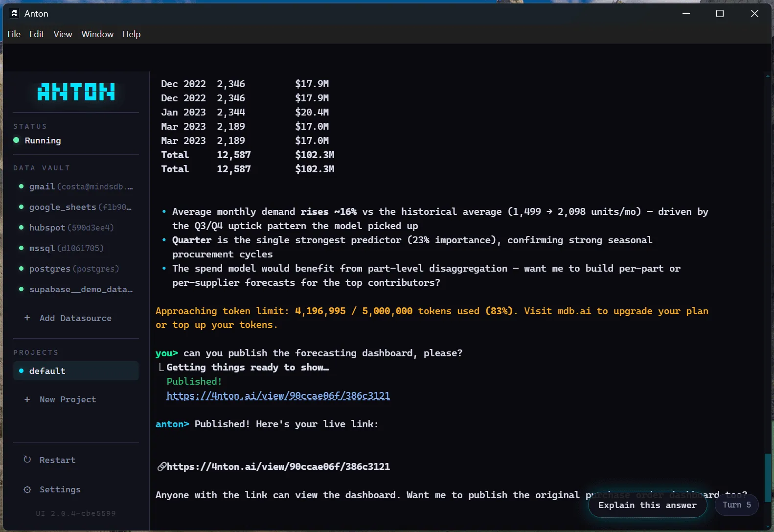Click the ANTON pixel logo in sidebar
This screenshot has height=532, width=774.
[76, 92]
